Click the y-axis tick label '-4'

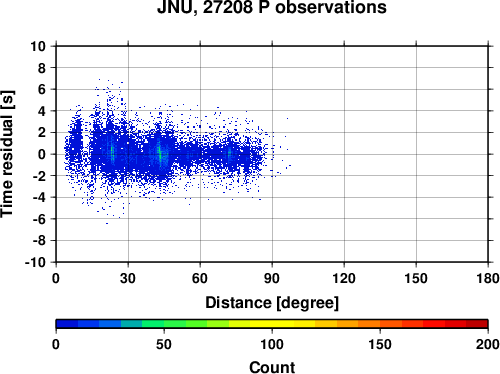click(x=39, y=197)
